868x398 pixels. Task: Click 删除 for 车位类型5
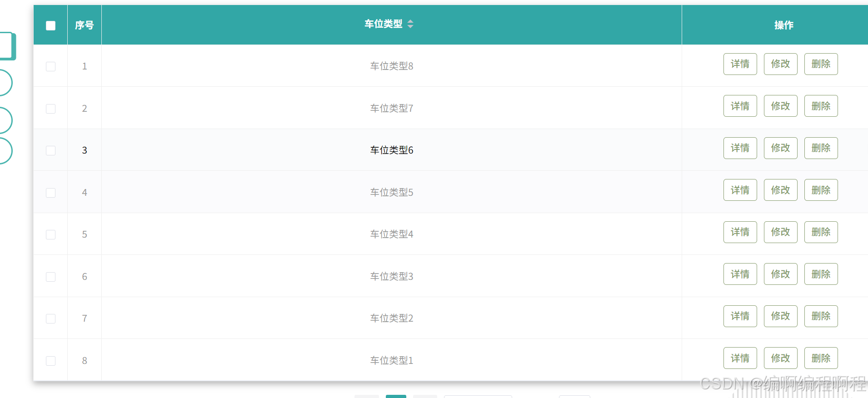click(821, 190)
